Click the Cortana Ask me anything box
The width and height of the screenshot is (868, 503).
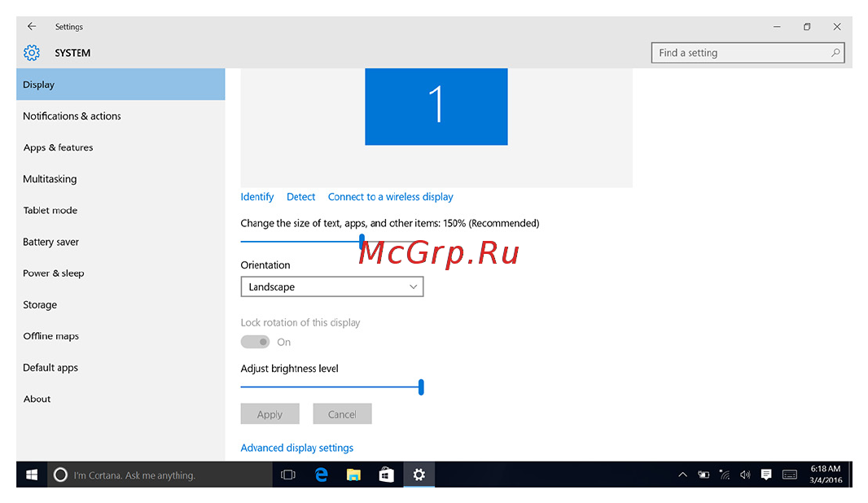point(160,475)
